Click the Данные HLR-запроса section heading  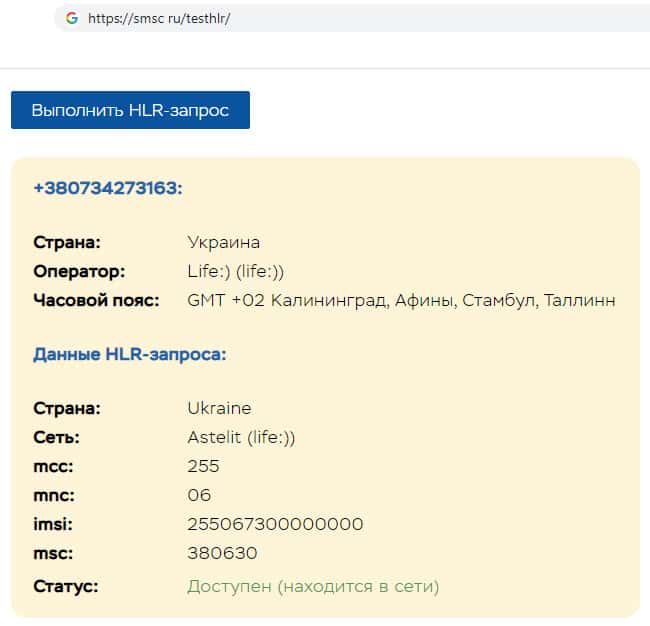point(130,354)
